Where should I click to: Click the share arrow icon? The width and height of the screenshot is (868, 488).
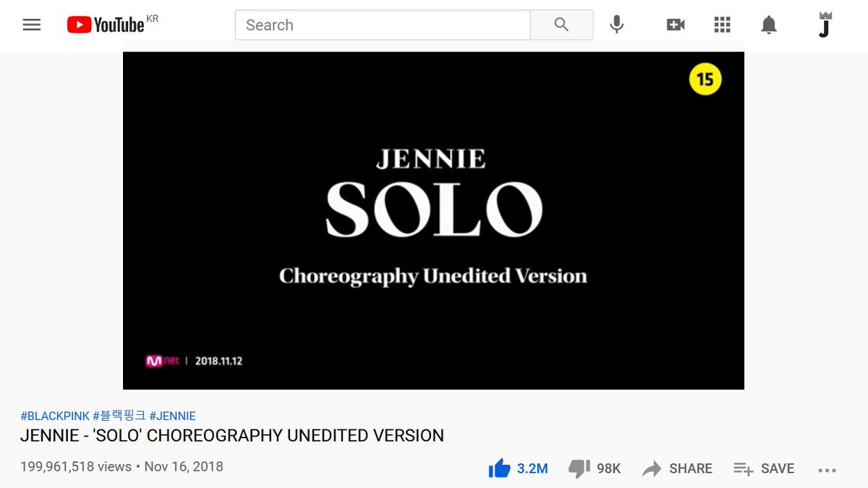click(652, 468)
